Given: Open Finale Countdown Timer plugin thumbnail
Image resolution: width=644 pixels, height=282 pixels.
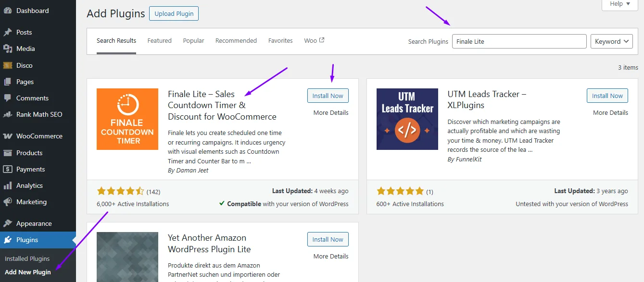Looking at the screenshot, I should 127,119.
